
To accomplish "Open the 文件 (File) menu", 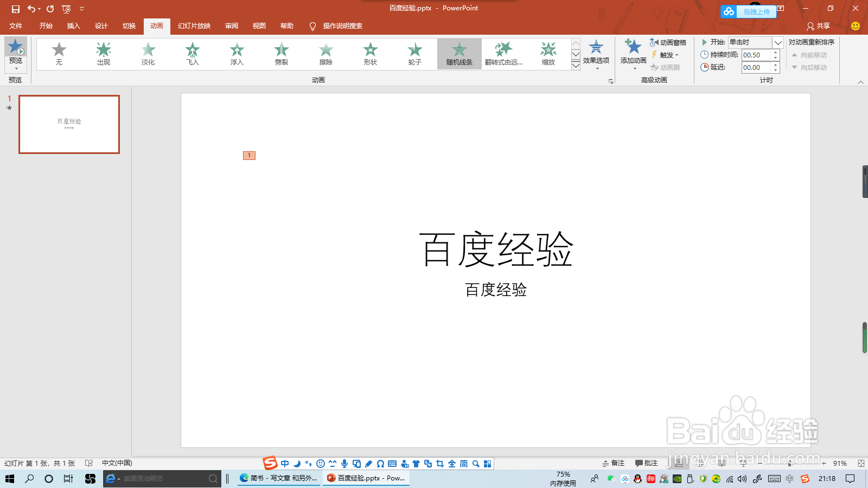I will [16, 26].
